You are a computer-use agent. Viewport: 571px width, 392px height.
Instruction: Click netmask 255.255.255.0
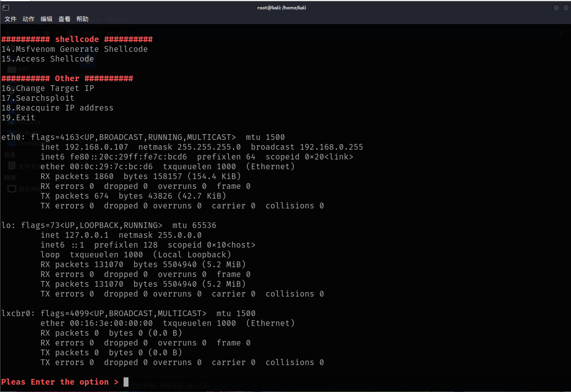point(209,147)
